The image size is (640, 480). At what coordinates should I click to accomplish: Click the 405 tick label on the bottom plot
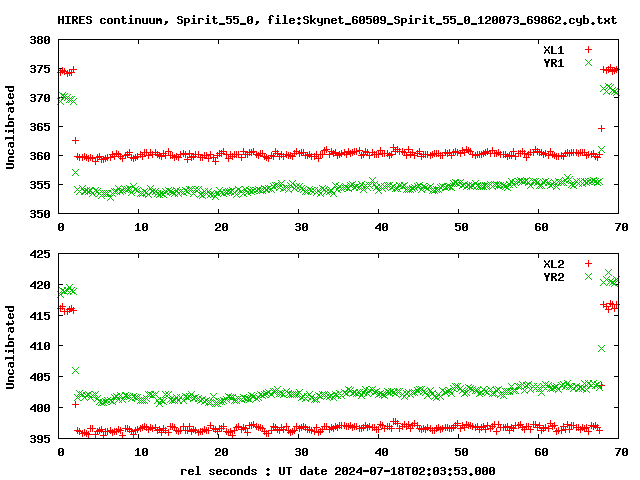click(40, 377)
